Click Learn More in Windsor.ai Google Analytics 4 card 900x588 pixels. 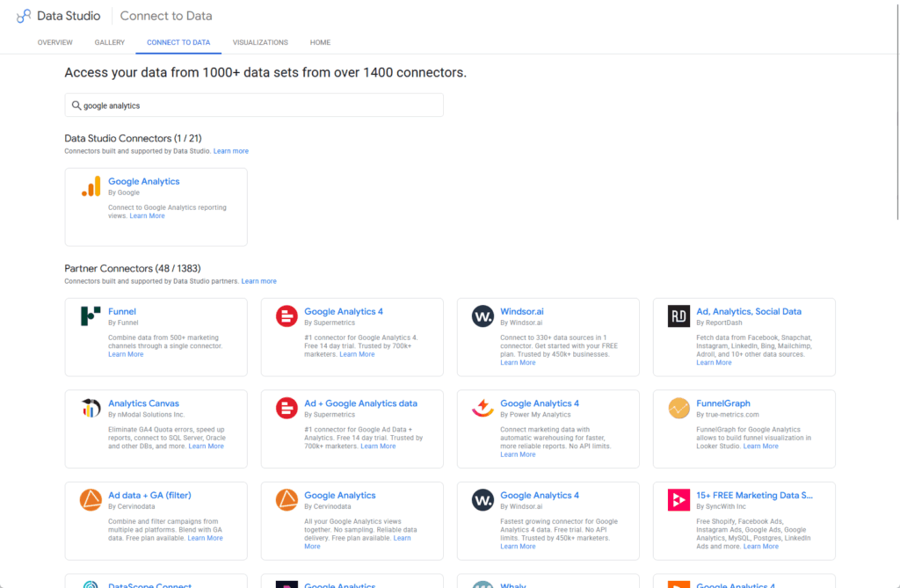(x=518, y=547)
